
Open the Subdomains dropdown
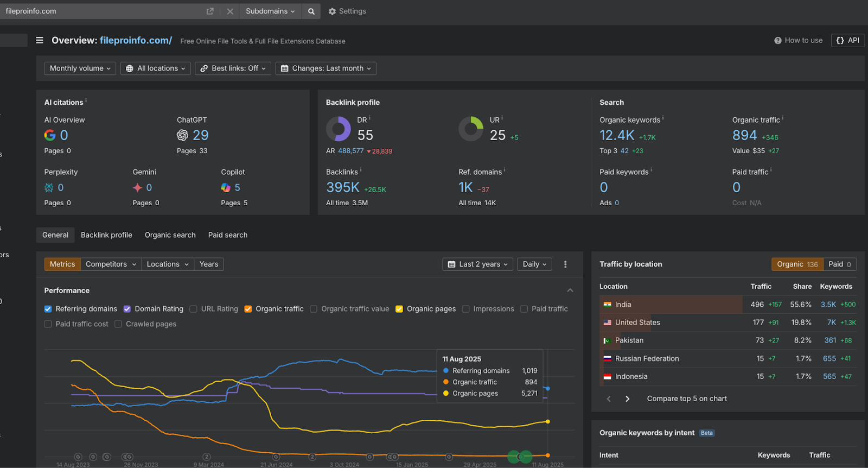tap(270, 11)
